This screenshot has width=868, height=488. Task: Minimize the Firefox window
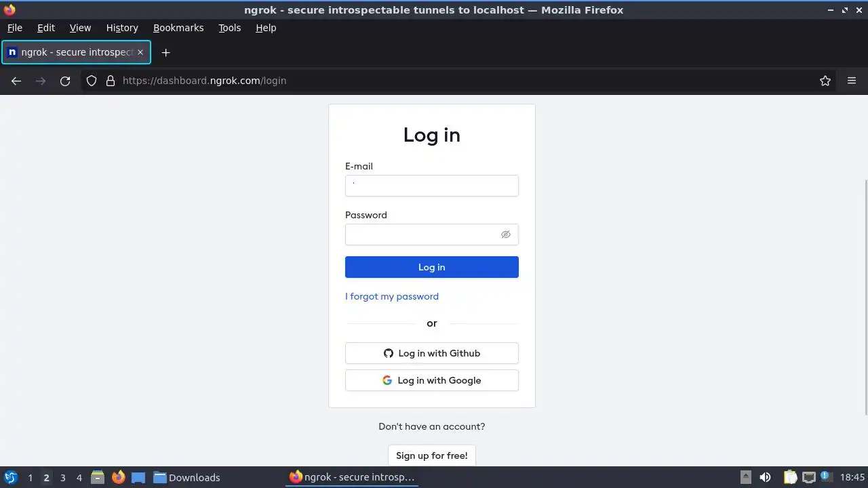point(831,9)
